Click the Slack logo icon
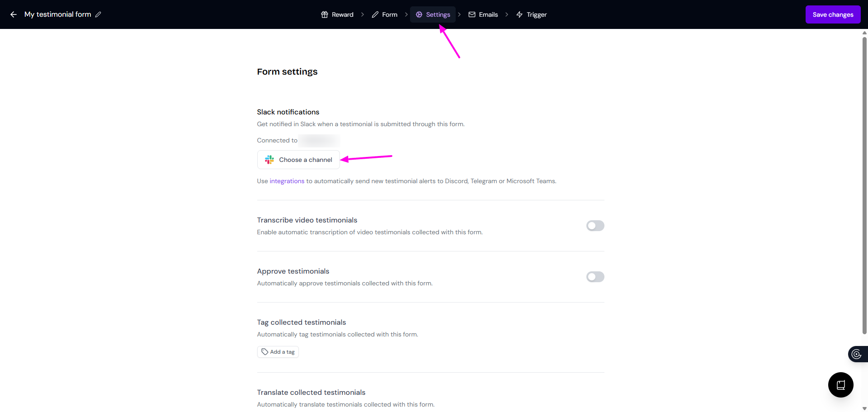This screenshot has width=868, height=412. (x=269, y=160)
